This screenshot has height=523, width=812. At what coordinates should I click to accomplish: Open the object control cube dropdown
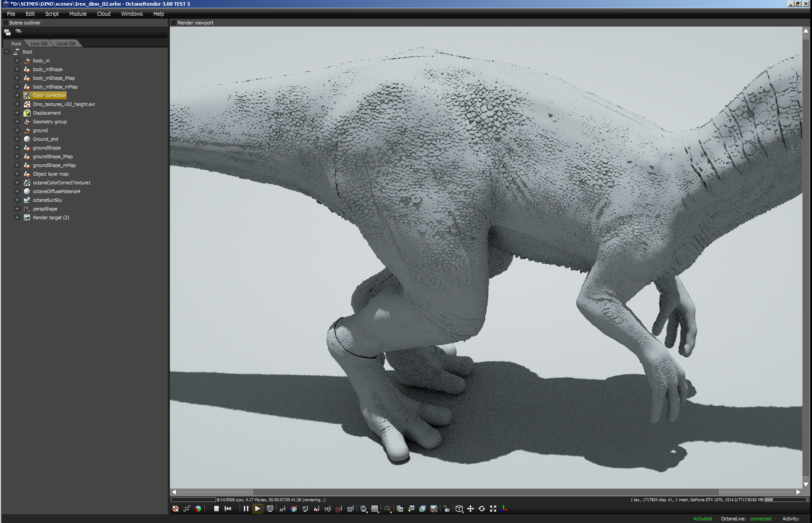[459, 509]
